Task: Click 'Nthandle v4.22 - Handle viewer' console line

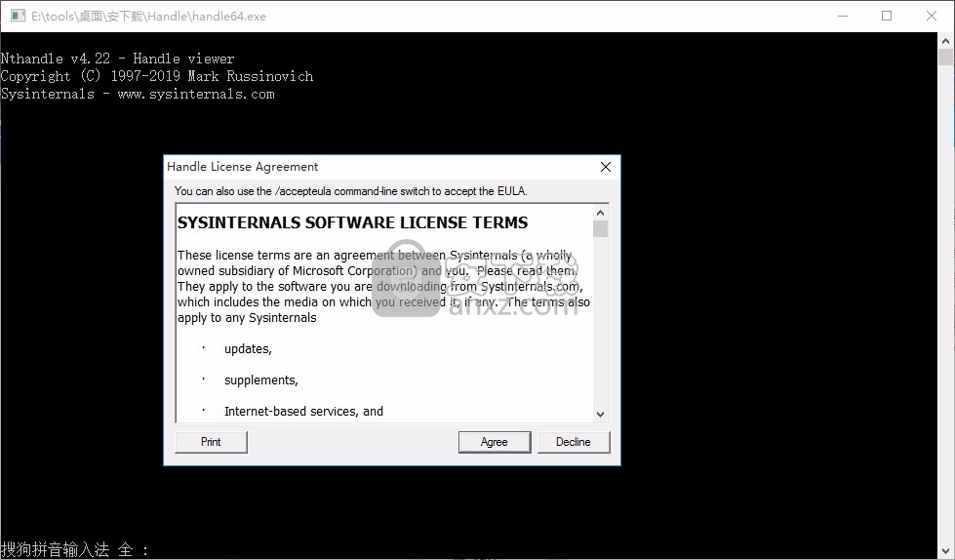Action: coord(118,59)
